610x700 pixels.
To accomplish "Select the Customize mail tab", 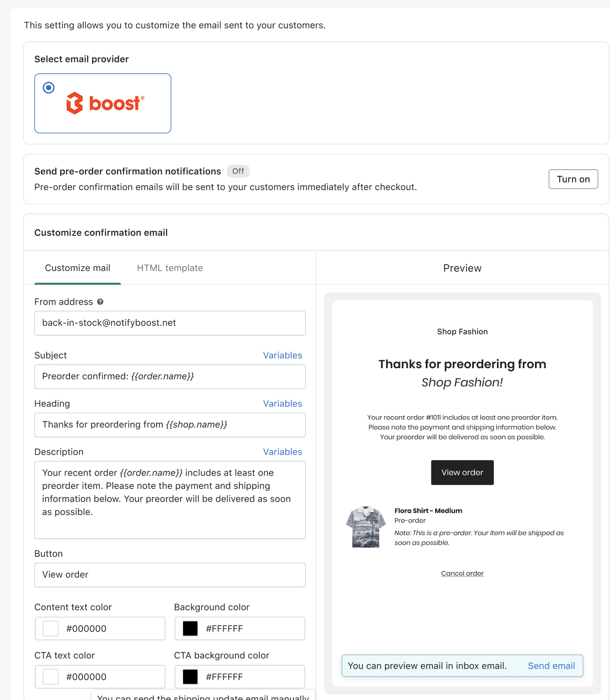I will tap(77, 268).
